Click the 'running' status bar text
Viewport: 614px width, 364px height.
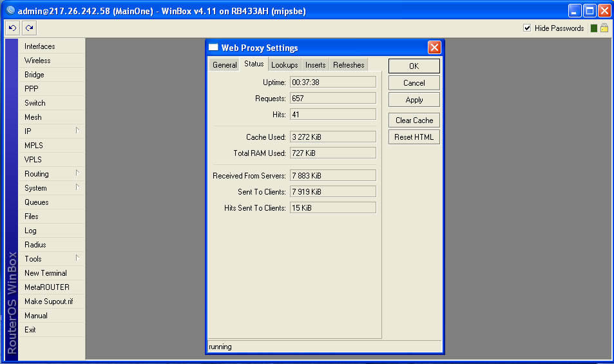[x=220, y=347]
